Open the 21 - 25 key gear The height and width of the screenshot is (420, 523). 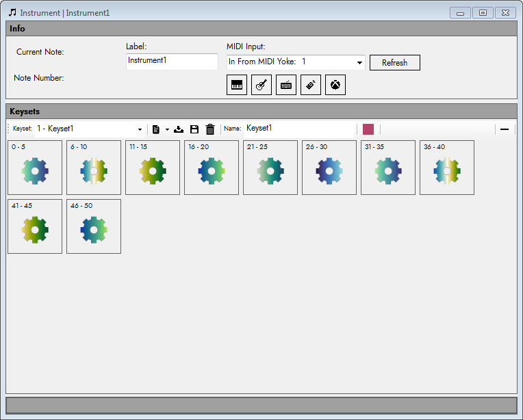coord(270,171)
